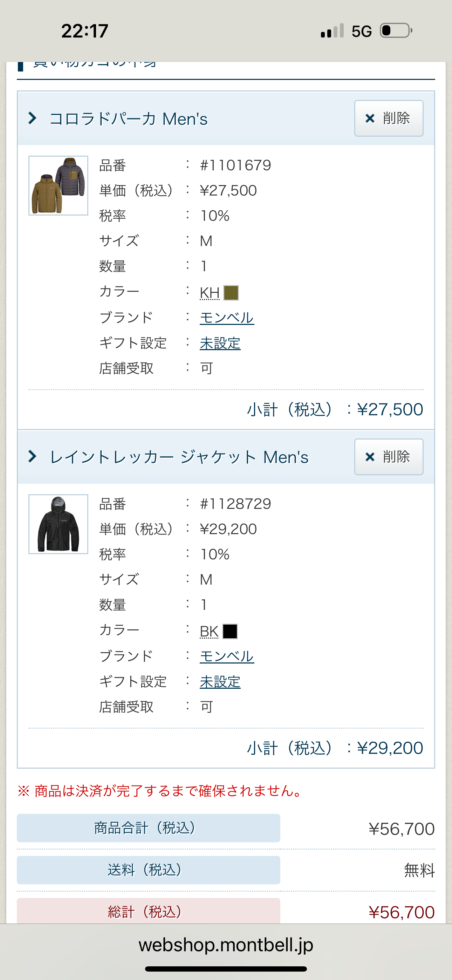The height and width of the screenshot is (980, 452).
Task: Open the モンベル brand link for the rain jacket
Action: tap(227, 656)
